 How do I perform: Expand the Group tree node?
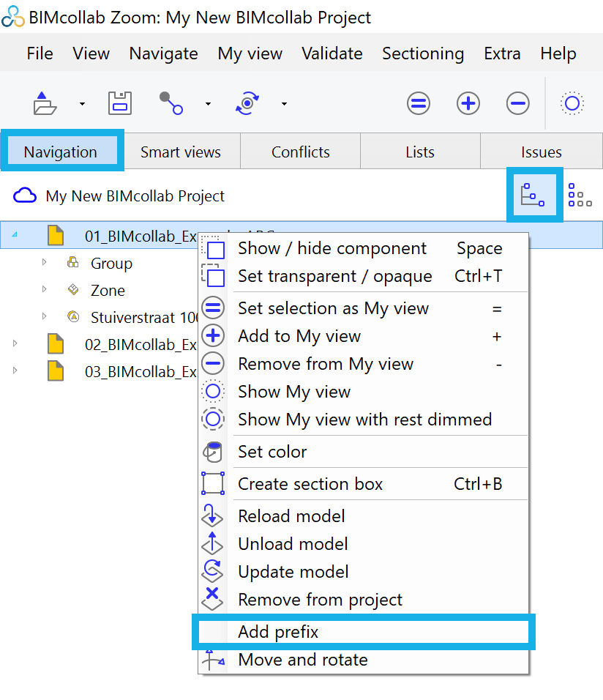[44, 262]
